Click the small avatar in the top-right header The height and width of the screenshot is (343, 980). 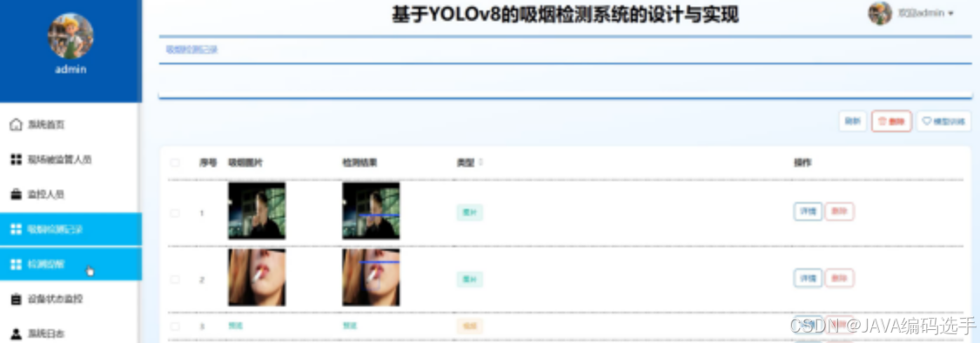pos(880,13)
